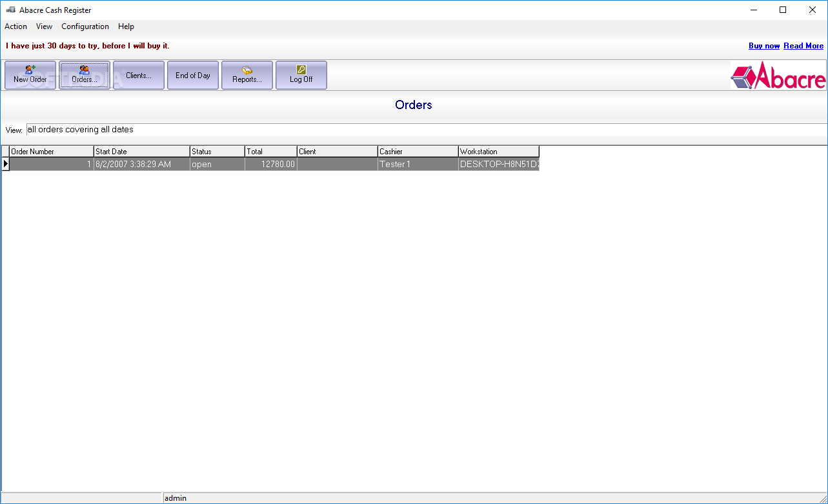The height and width of the screenshot is (504, 828).
Task: Sort by the Start Date column header
Action: point(142,152)
